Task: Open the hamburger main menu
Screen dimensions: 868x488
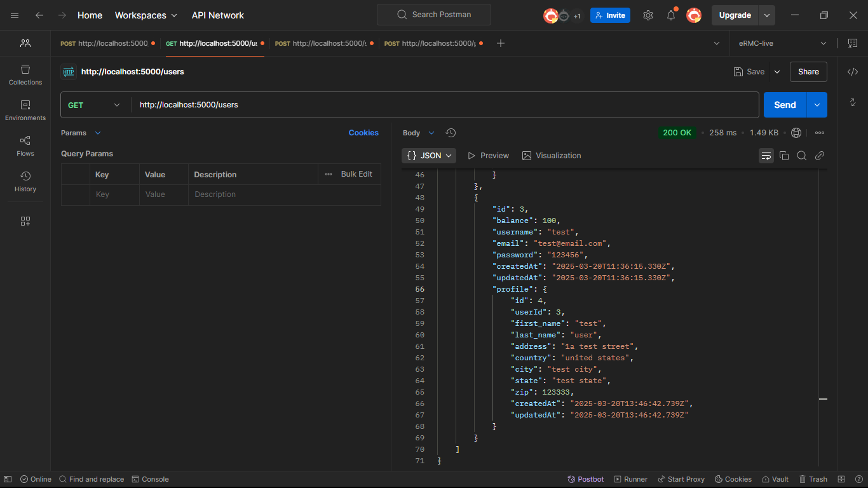Action: pos(15,15)
